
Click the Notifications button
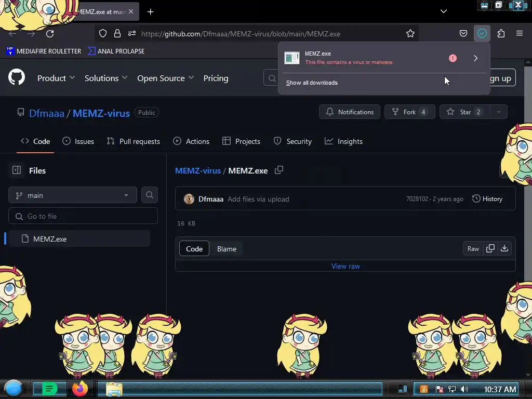click(x=350, y=112)
